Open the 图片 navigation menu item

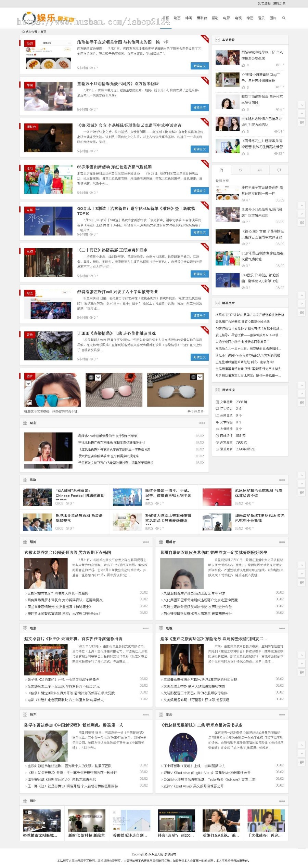[x=273, y=18]
